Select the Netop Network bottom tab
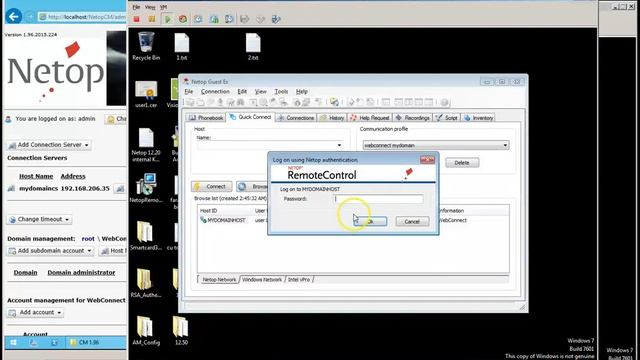The image size is (640, 360). coord(219,280)
